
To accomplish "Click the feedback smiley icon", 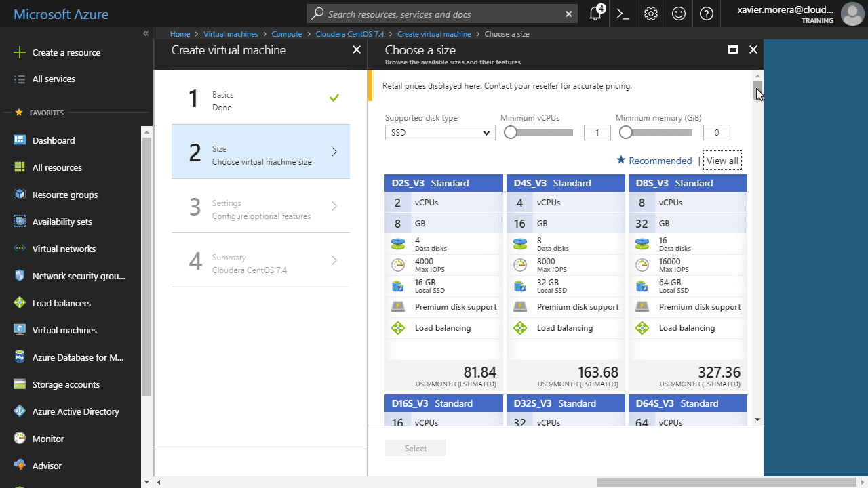I will [x=679, y=14].
